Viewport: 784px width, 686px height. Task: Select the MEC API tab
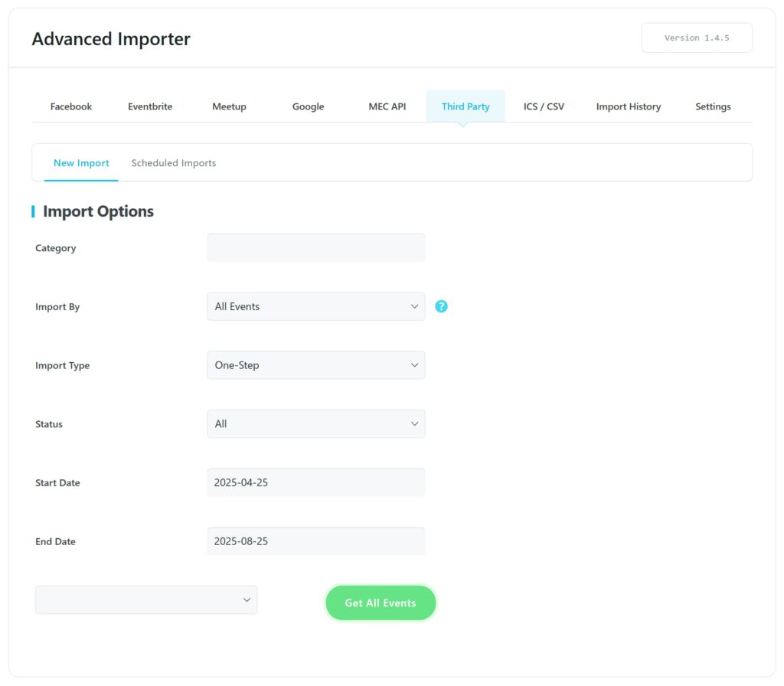click(387, 106)
